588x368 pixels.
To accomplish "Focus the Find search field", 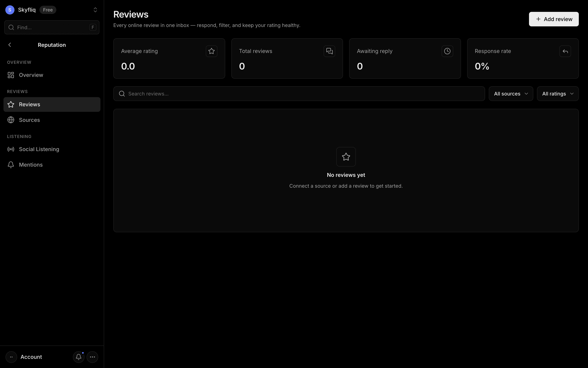I will coord(52,27).
